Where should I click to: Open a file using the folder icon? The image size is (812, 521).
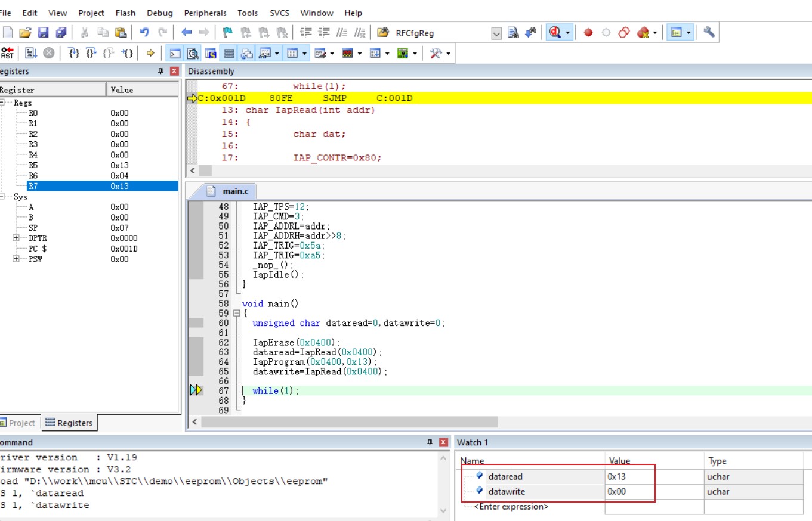(x=25, y=32)
